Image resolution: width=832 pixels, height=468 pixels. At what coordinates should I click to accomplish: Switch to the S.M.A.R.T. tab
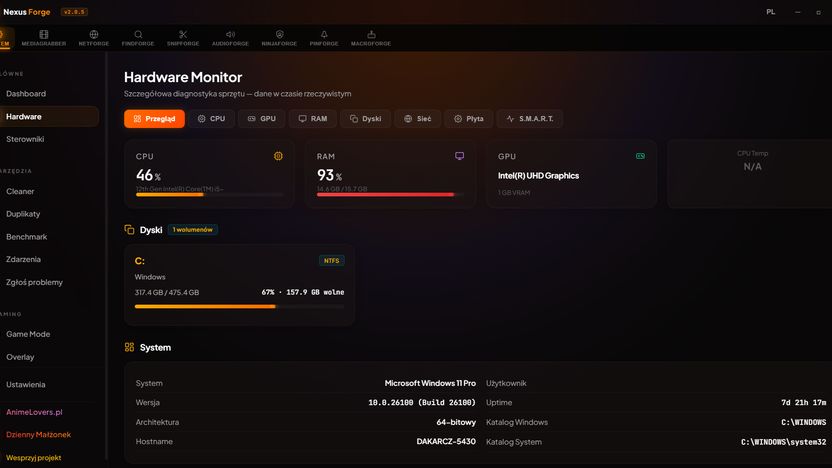pyautogui.click(x=530, y=119)
